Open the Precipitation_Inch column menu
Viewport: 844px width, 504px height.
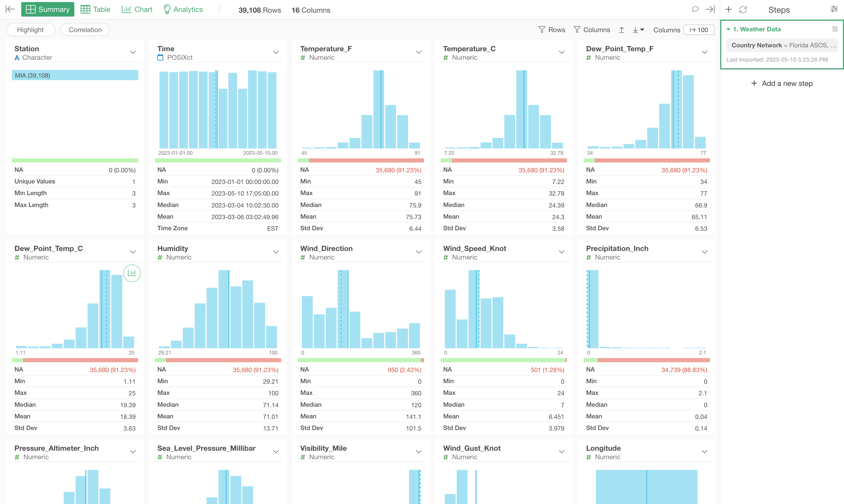704,252
